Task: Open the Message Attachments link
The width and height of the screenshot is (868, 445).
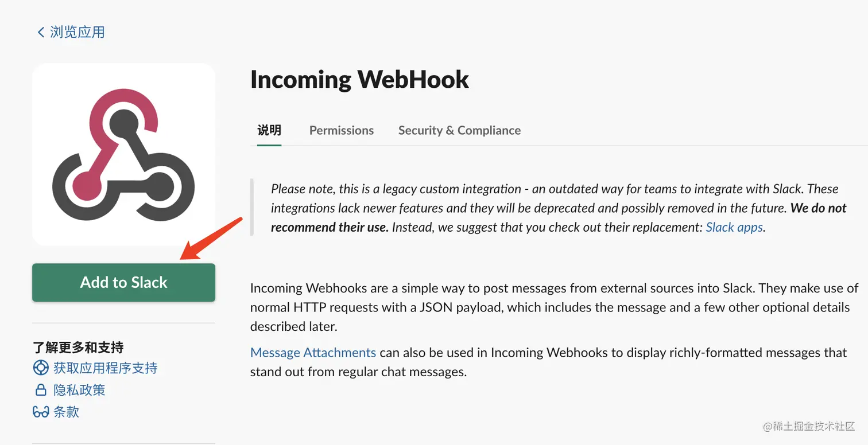Action: 313,352
